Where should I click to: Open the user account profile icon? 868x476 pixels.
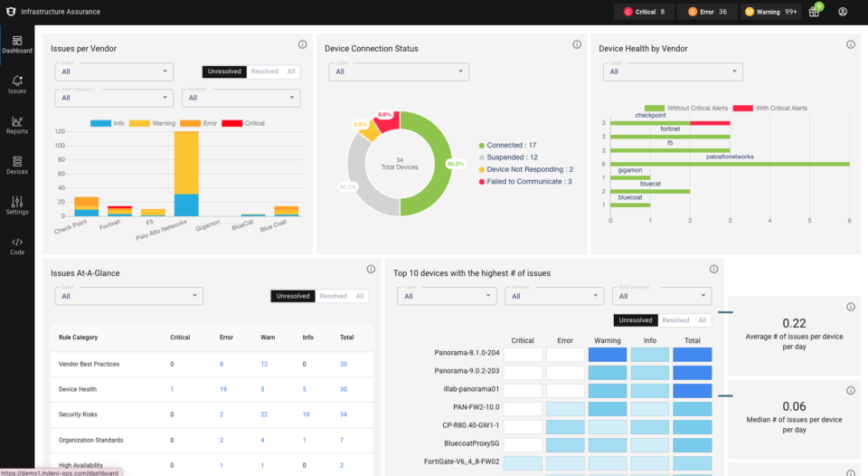point(843,12)
